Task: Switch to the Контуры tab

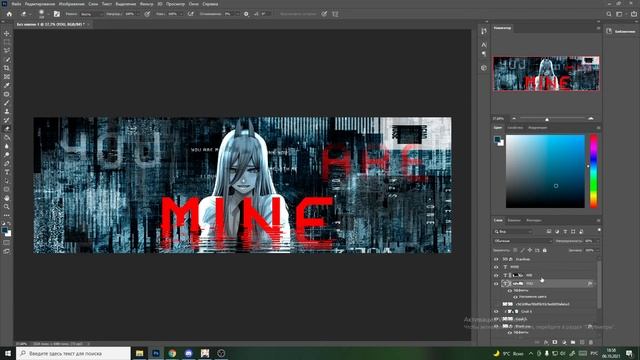Action: [x=533, y=220]
